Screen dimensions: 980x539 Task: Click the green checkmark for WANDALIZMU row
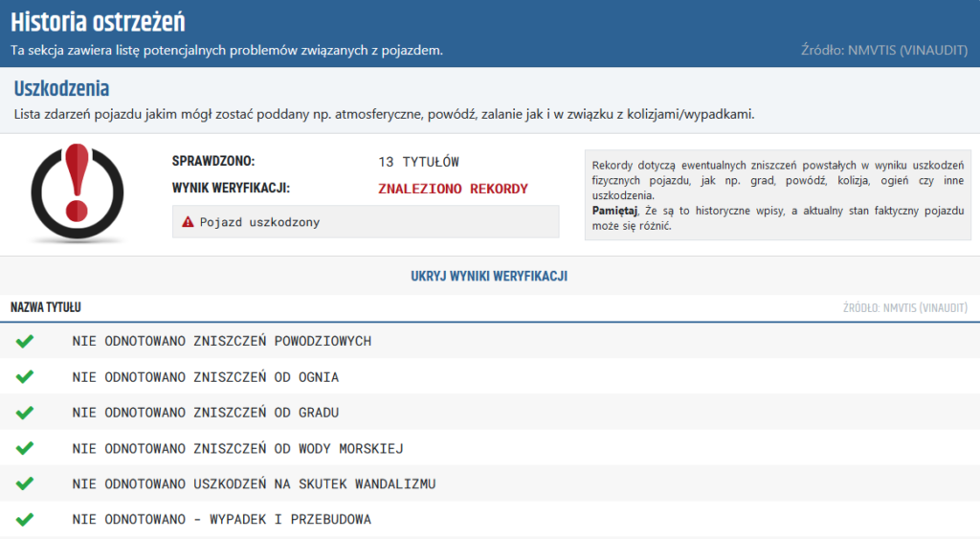click(x=25, y=483)
